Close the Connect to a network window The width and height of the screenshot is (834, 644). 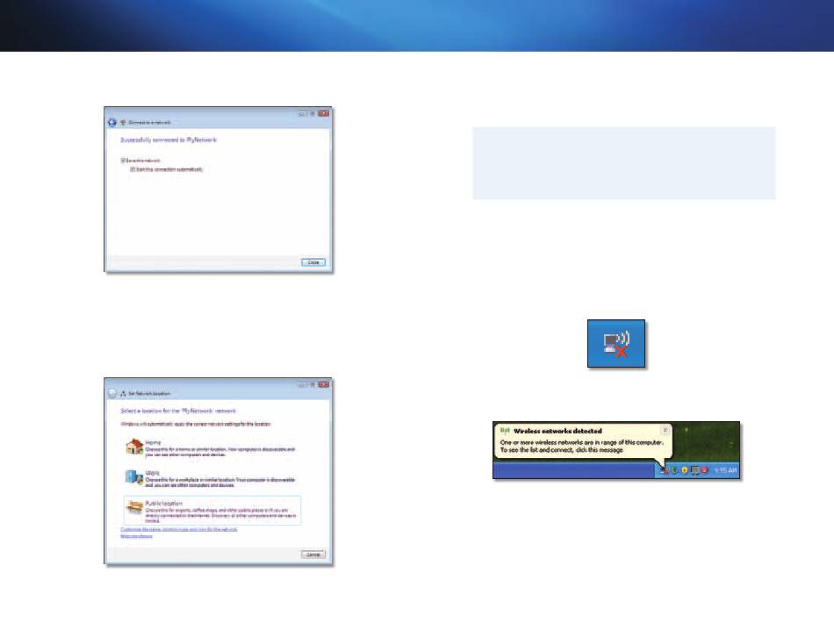323,113
